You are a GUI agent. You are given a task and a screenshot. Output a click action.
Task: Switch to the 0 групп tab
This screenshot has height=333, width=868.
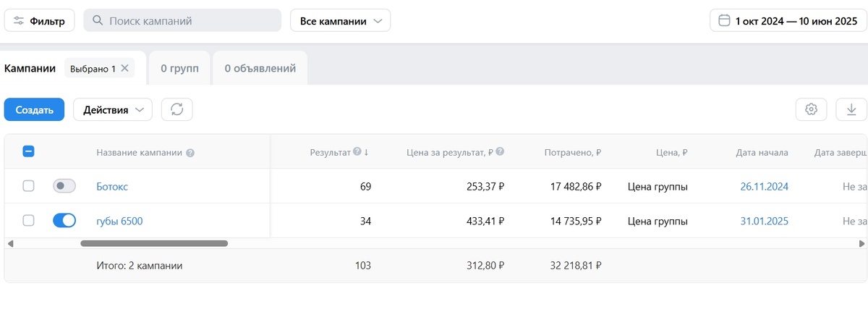coord(179,69)
